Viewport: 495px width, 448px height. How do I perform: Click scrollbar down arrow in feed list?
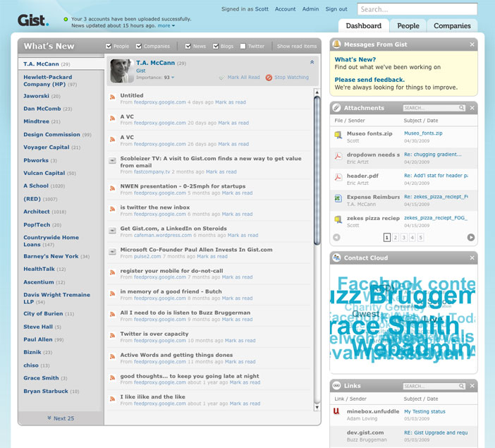click(317, 408)
